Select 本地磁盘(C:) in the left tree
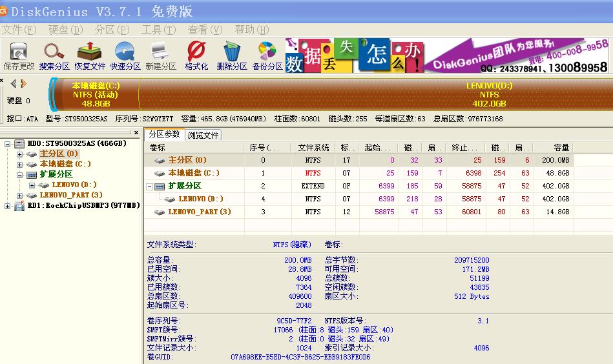The height and width of the screenshot is (364, 613). 65,164
